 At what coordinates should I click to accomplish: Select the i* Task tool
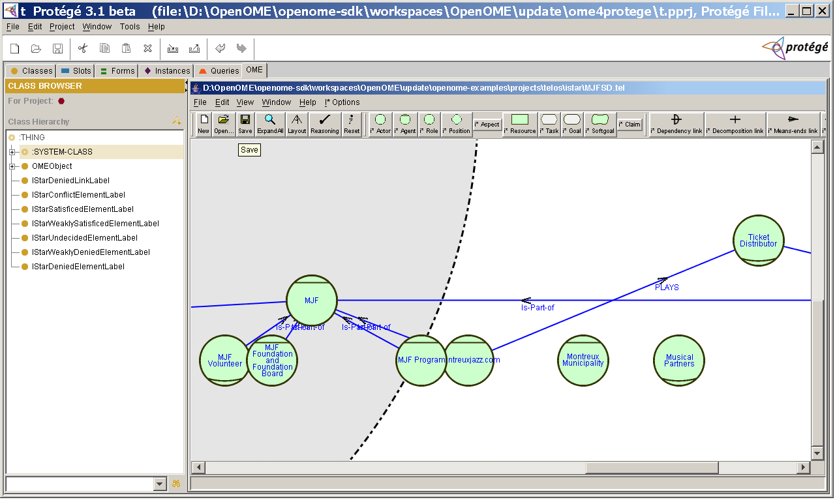[x=548, y=124]
